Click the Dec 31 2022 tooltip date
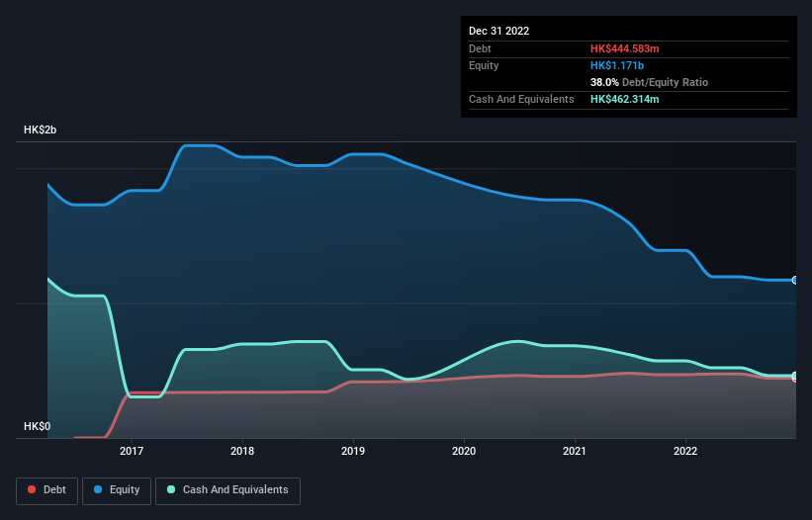The image size is (812, 520). click(499, 31)
